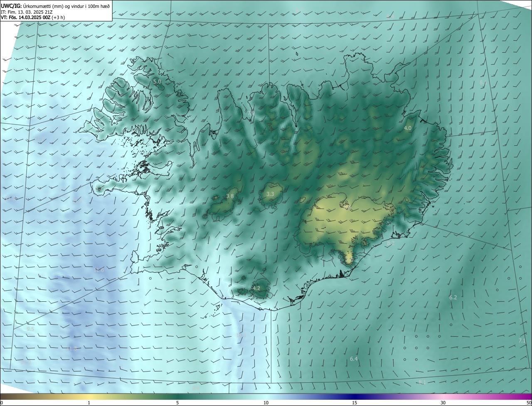Screen dimensions: 532x406
Task: Click the 3.8 value on the map
Action: click(x=230, y=196)
